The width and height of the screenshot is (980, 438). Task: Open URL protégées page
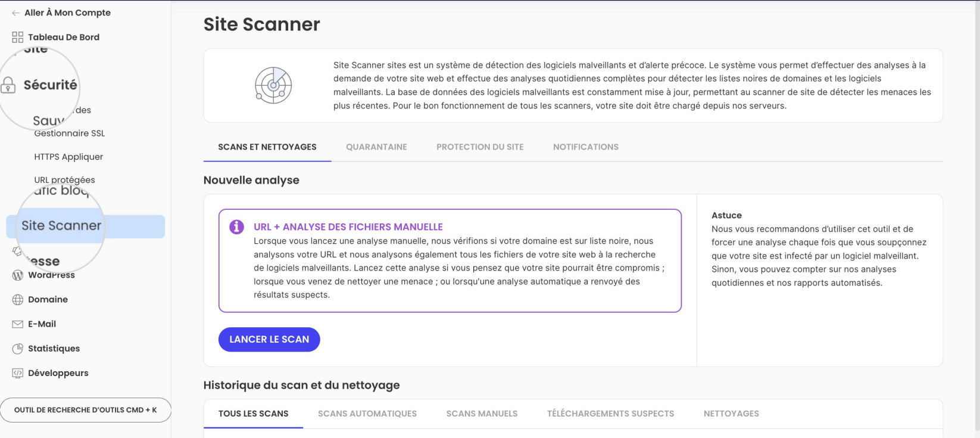pos(64,180)
